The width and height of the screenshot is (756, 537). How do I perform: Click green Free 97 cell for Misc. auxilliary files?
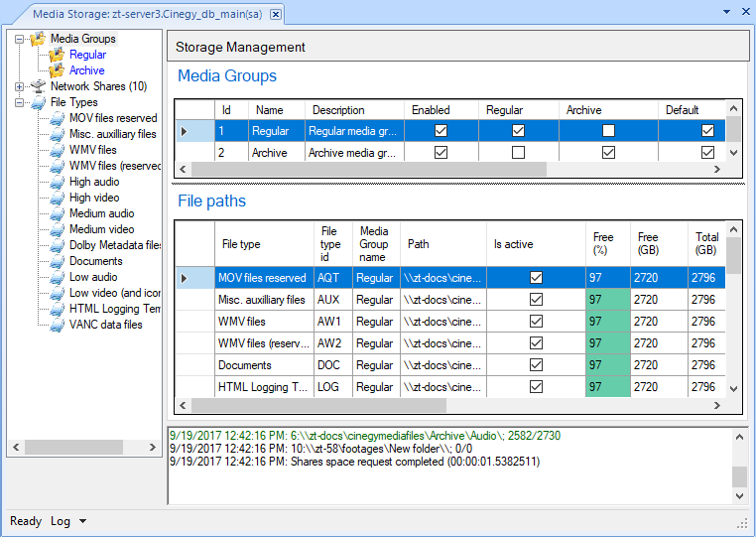point(608,300)
